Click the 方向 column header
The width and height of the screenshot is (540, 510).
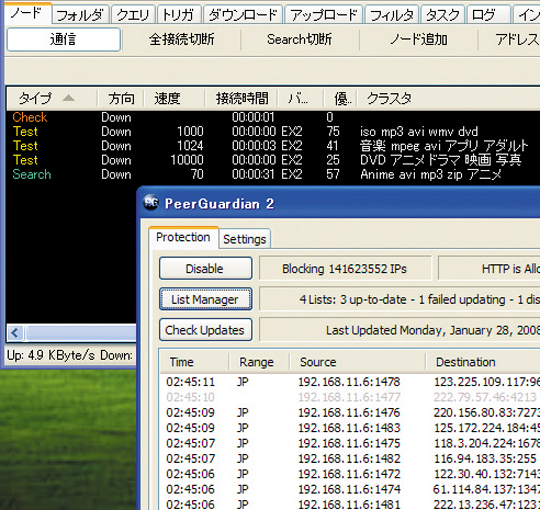point(121,98)
